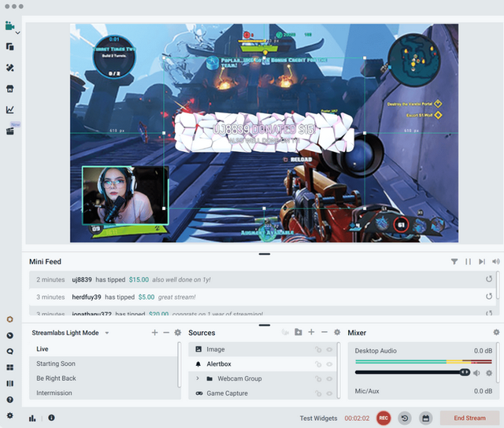The height and width of the screenshot is (428, 504).
Task: Replay the uj8839 tip alert
Action: (x=489, y=279)
